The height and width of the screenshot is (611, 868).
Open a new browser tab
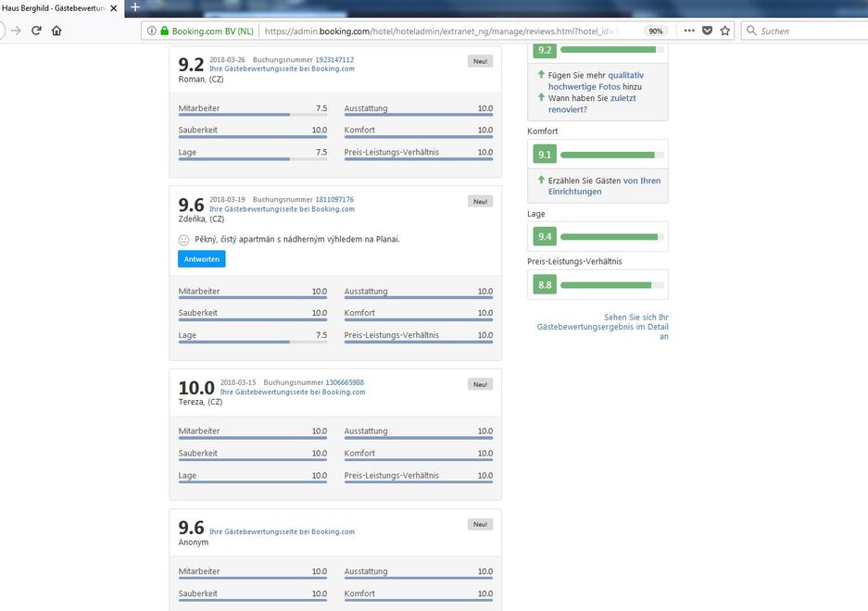point(135,7)
